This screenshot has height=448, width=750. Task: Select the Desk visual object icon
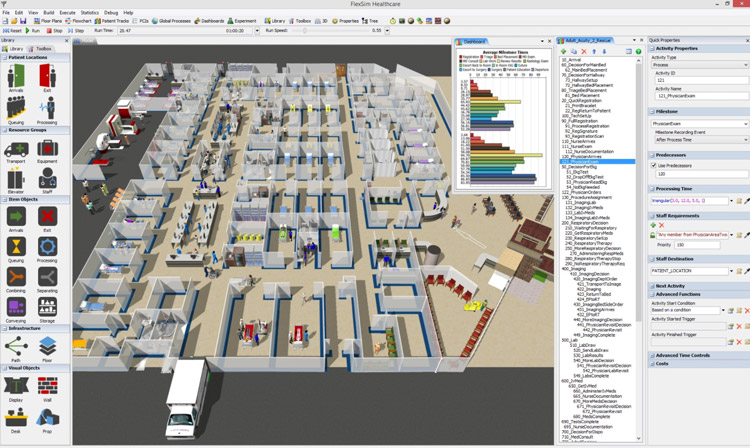16,417
